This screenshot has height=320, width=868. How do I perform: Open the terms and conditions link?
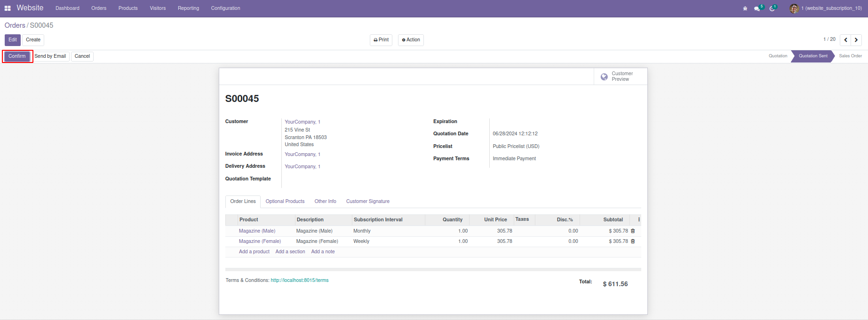pyautogui.click(x=299, y=281)
